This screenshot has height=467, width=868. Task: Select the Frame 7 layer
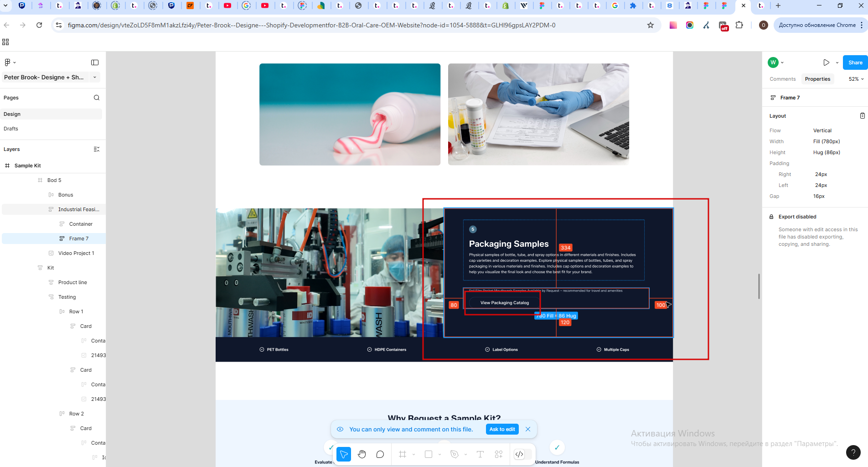54,239
